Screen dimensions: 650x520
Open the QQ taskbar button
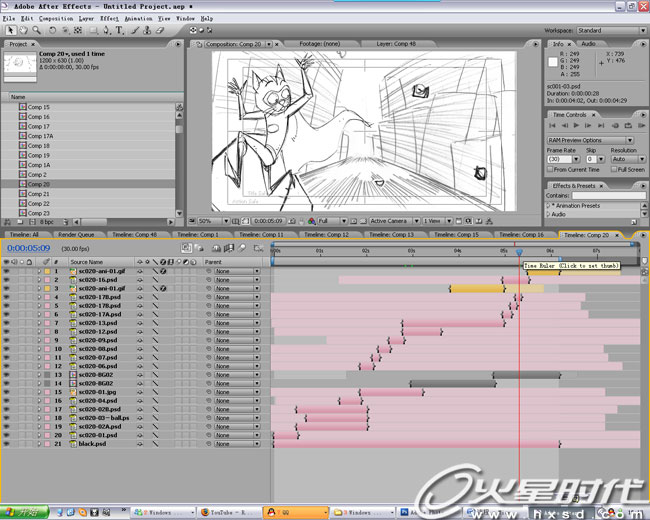pos(298,513)
